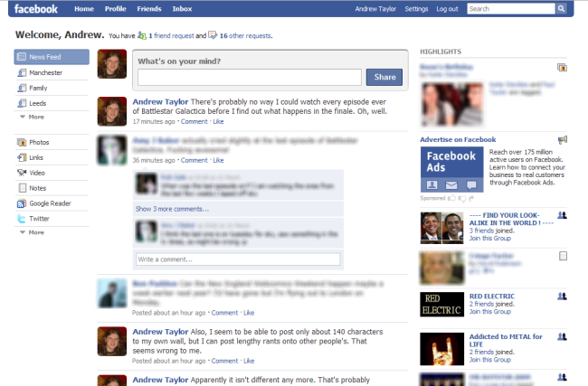This screenshot has height=386, width=588.
Task: Click the Share button
Action: [384, 77]
